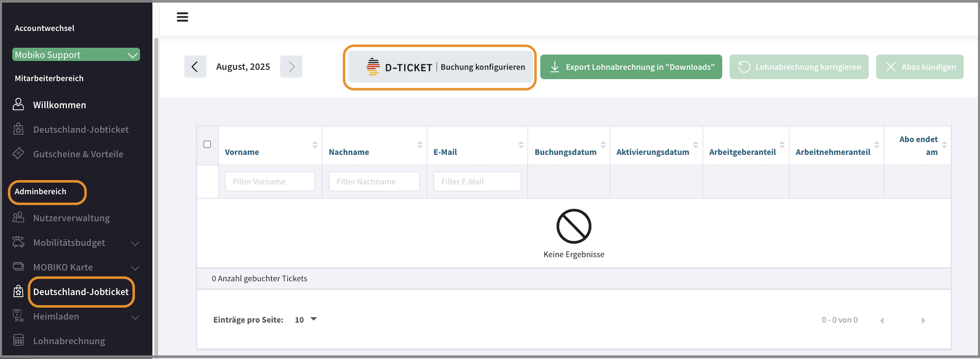Image resolution: width=980 pixels, height=359 pixels.
Task: Open the hamburger menu icon
Action: [x=182, y=17]
